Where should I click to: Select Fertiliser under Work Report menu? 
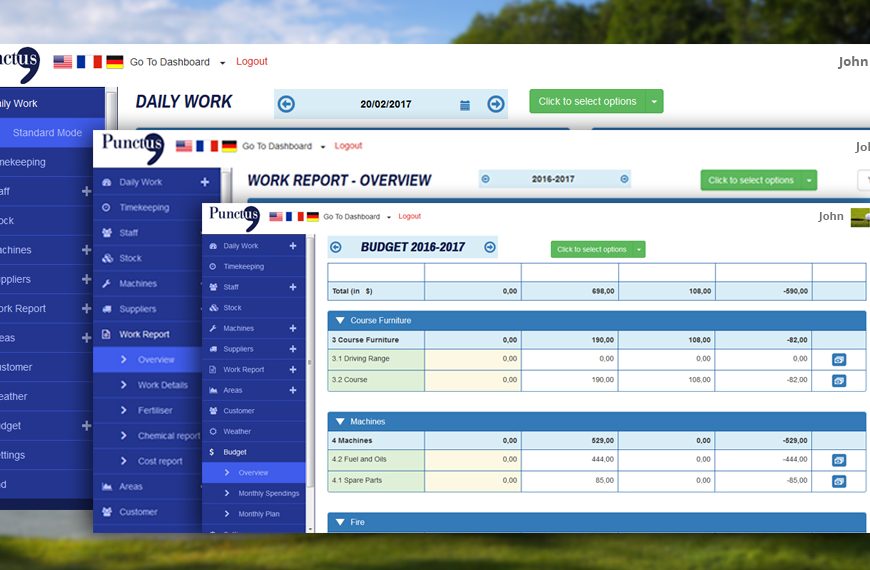pos(155,410)
